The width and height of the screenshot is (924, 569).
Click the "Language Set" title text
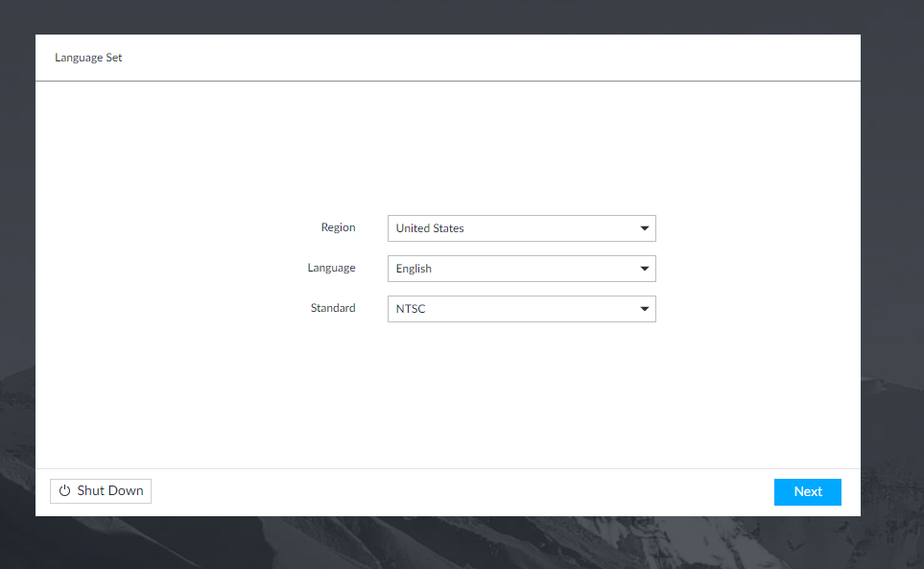pos(88,58)
